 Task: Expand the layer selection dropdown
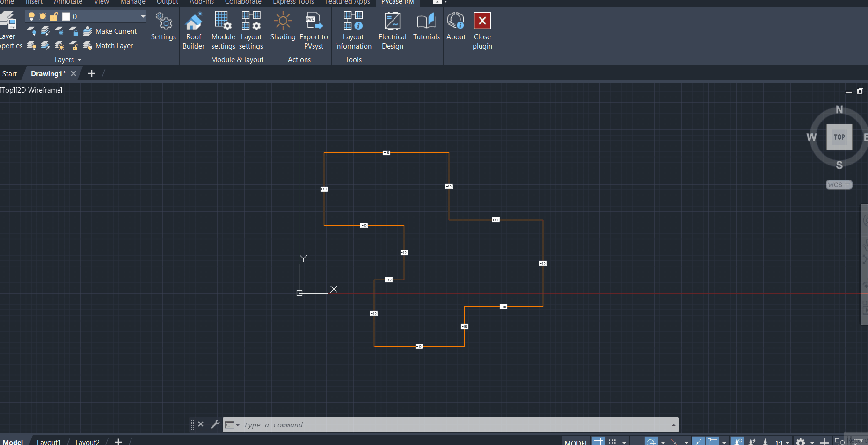point(143,16)
